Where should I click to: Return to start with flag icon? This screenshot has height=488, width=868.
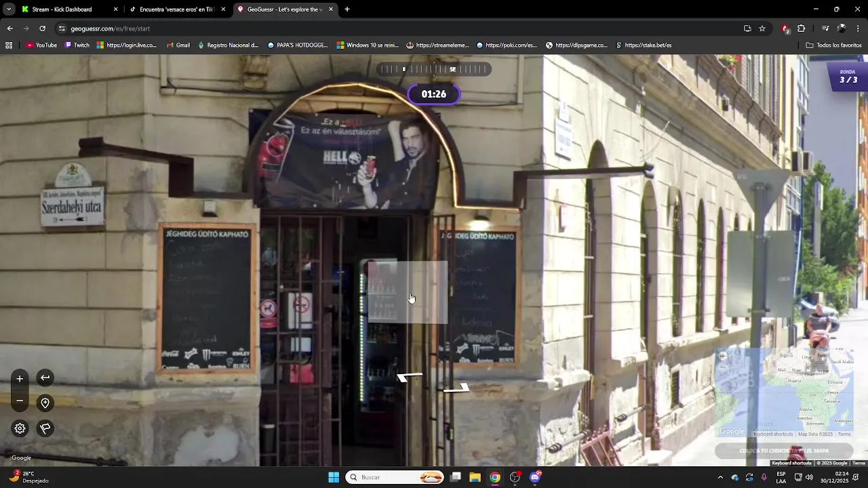coord(45,428)
